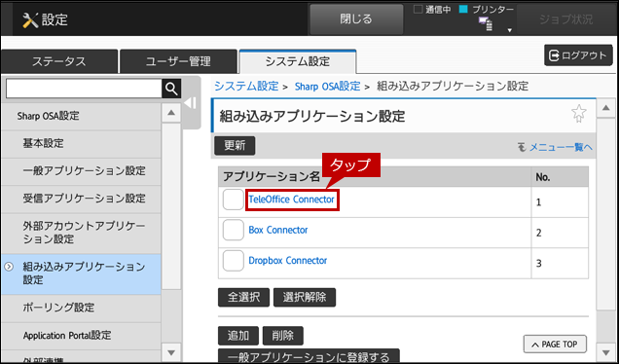Click Sharp OSA設定 breadcrumb link
This screenshot has width=619, height=364.
coord(327,86)
